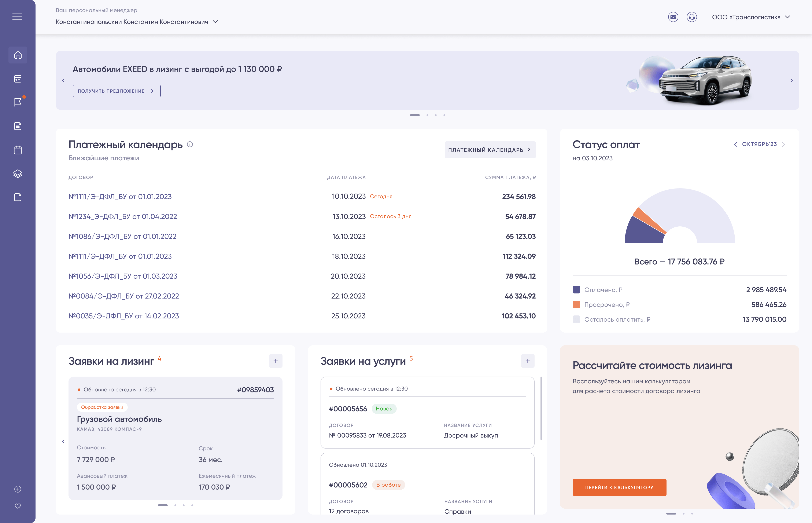This screenshot has height=523, width=812.
Task: Open the layers icon in the sidebar
Action: [18, 173]
